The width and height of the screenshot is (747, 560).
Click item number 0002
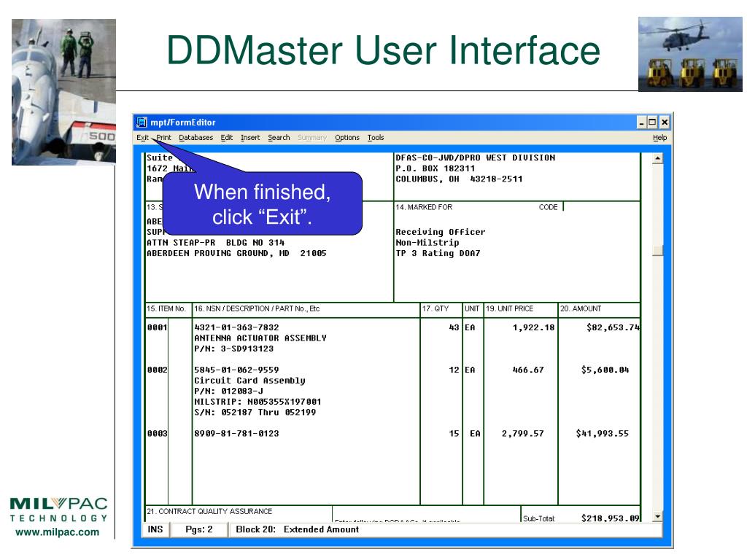tap(158, 370)
